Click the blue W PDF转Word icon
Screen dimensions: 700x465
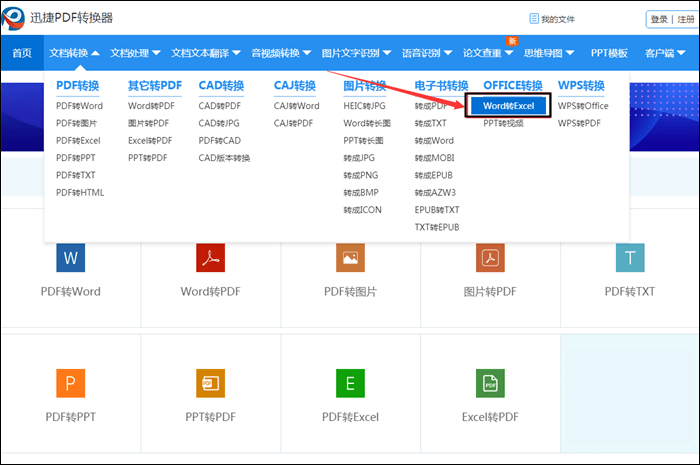71,258
